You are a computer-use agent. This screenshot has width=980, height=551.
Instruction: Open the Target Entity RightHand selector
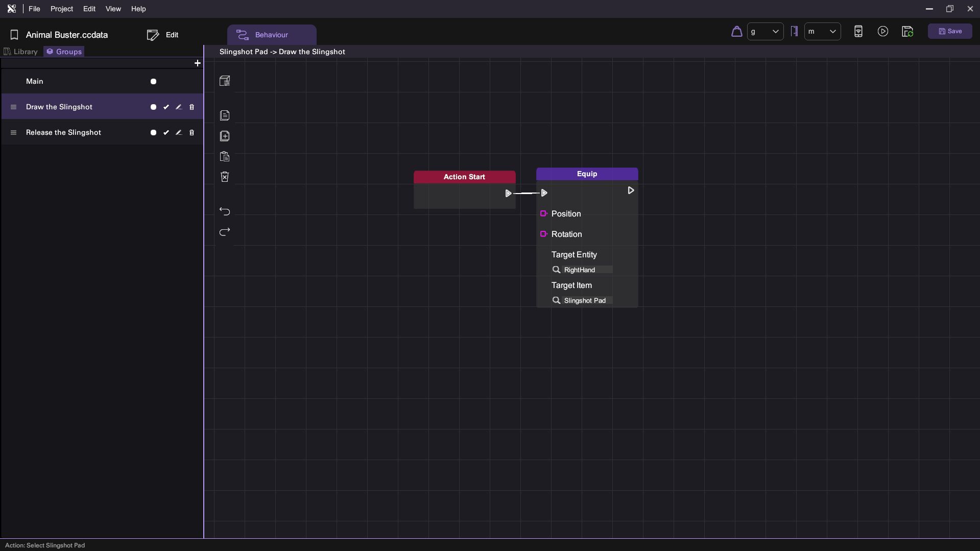point(582,270)
